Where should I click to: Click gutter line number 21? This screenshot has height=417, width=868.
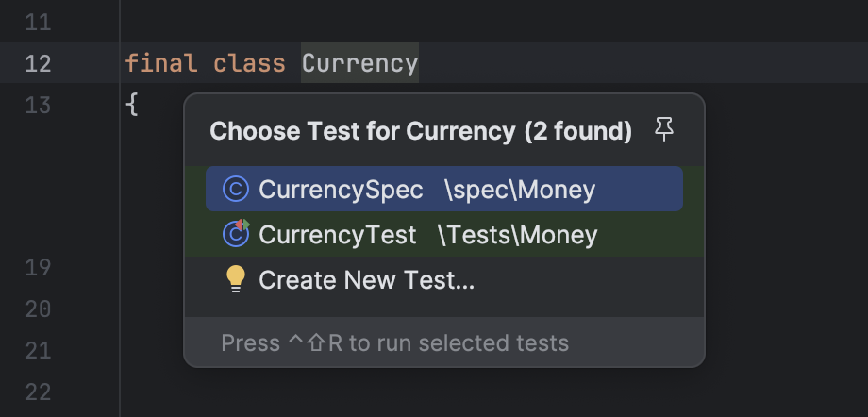coord(38,350)
